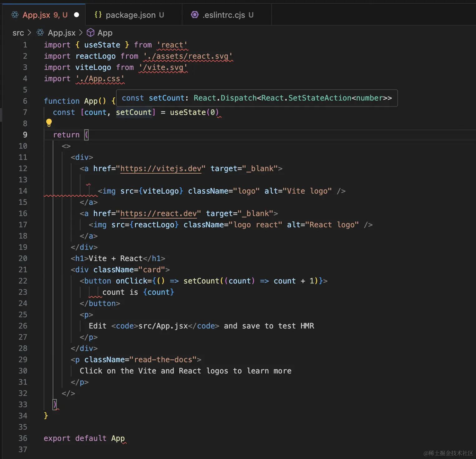Click the "and save to test HMR" text
476x459 pixels.
[269, 326]
